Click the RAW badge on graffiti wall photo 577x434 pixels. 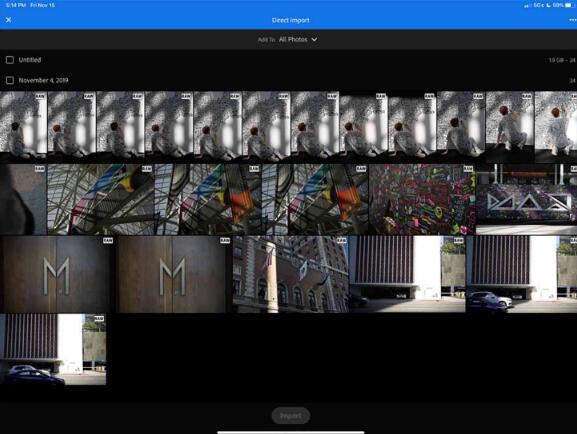pos(468,169)
